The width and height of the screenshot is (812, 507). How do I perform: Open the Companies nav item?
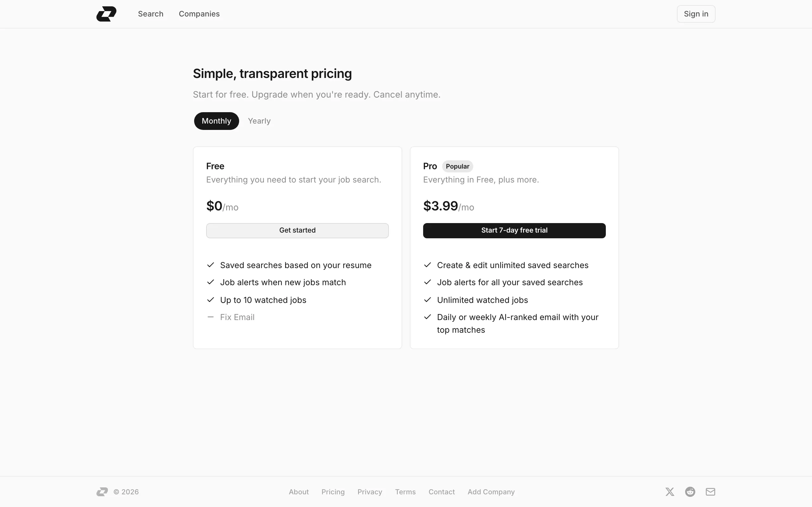point(199,14)
